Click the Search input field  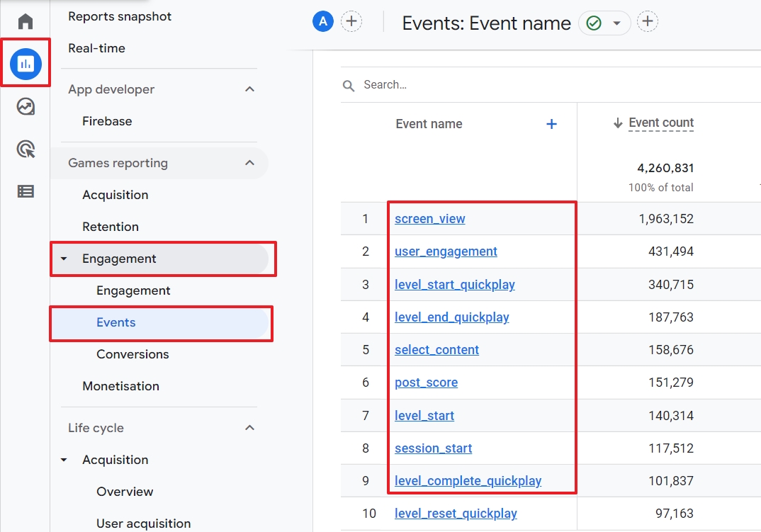pos(496,85)
